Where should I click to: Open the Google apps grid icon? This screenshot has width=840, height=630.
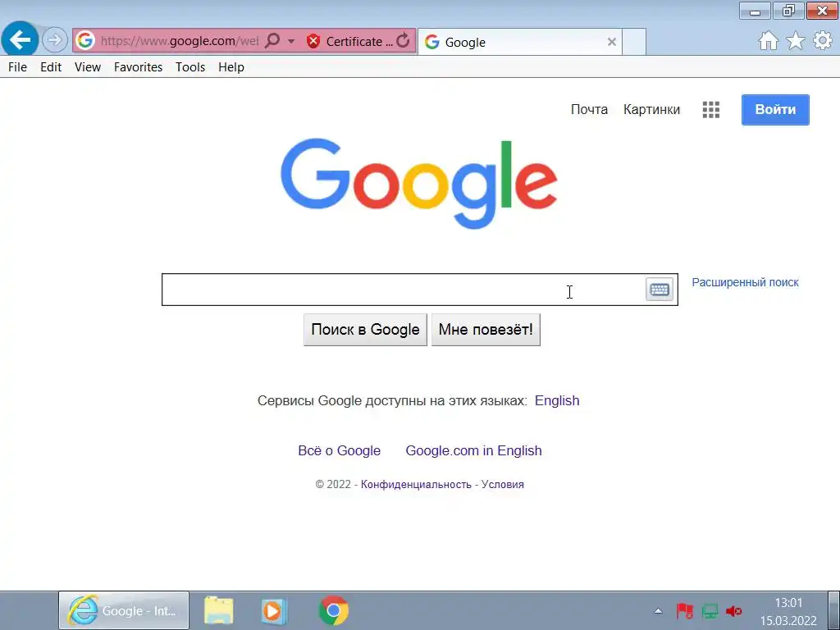(x=711, y=110)
